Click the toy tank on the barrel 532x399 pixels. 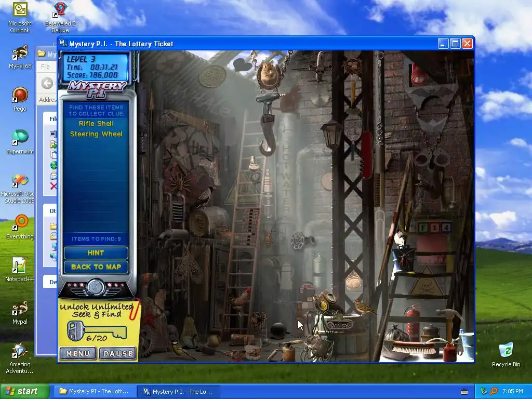pos(339,322)
